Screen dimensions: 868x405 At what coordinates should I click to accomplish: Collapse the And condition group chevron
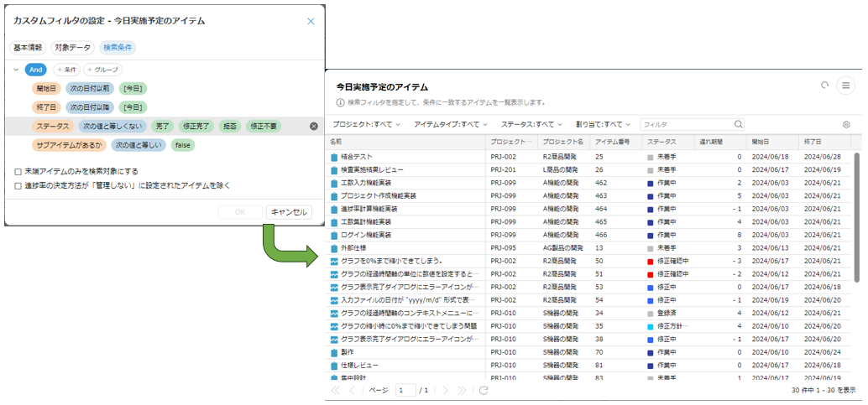click(x=16, y=70)
